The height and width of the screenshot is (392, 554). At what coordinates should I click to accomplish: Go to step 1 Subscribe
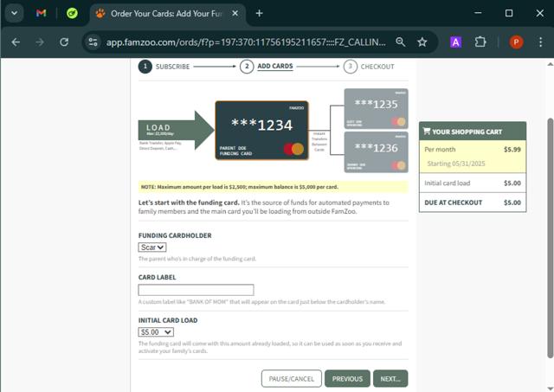coord(164,67)
